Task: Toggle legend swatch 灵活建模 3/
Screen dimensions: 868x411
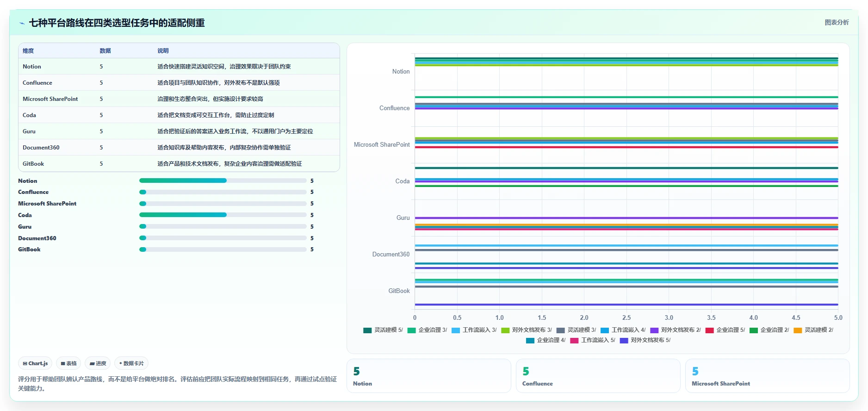Action: 560,330
